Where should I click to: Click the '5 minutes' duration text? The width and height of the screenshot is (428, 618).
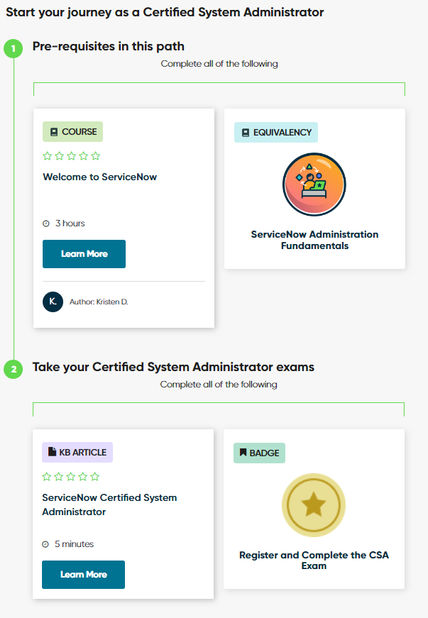click(x=74, y=544)
